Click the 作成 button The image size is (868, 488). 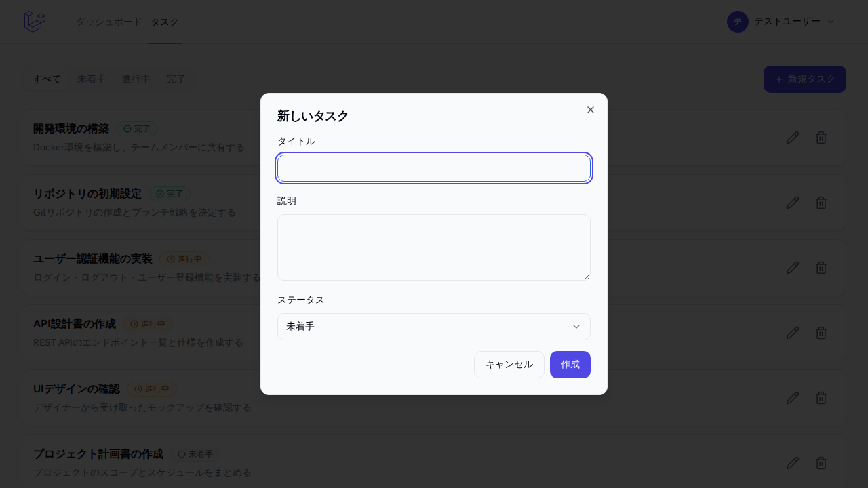coord(570,365)
